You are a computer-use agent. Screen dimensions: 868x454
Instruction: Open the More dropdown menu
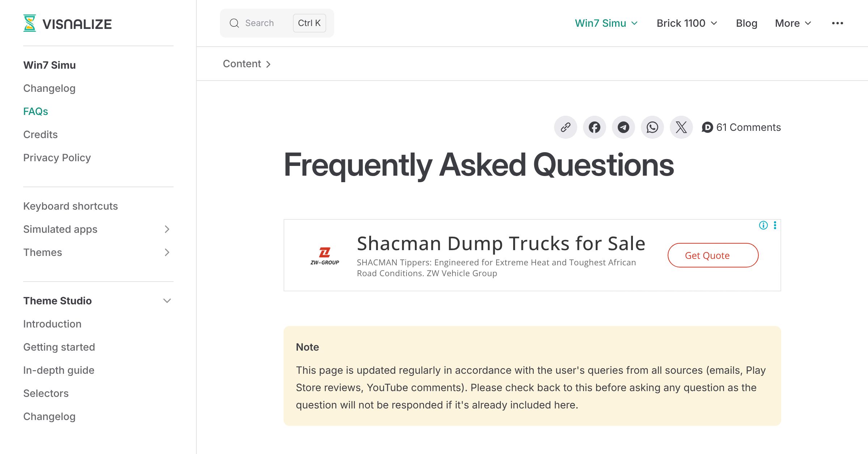793,23
